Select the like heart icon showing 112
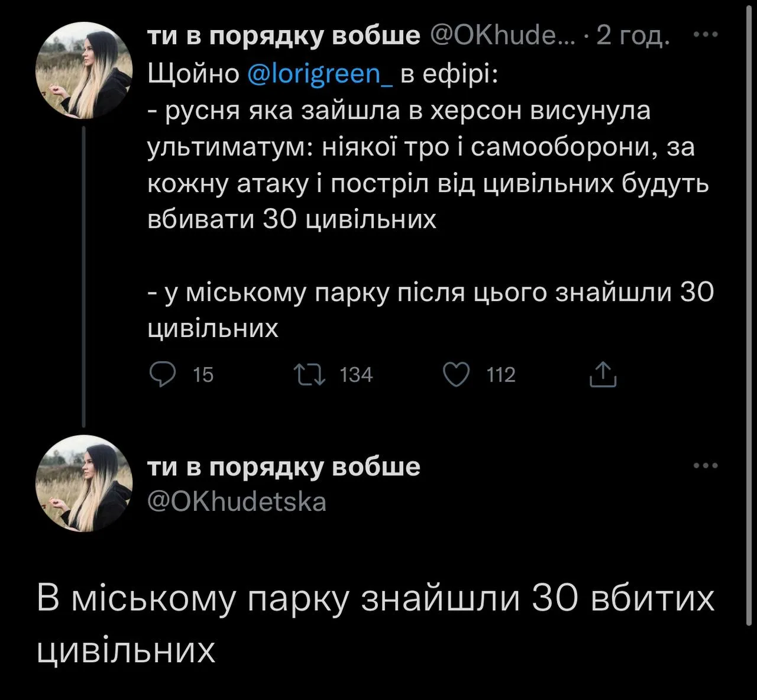The image size is (757, 700). tap(456, 373)
